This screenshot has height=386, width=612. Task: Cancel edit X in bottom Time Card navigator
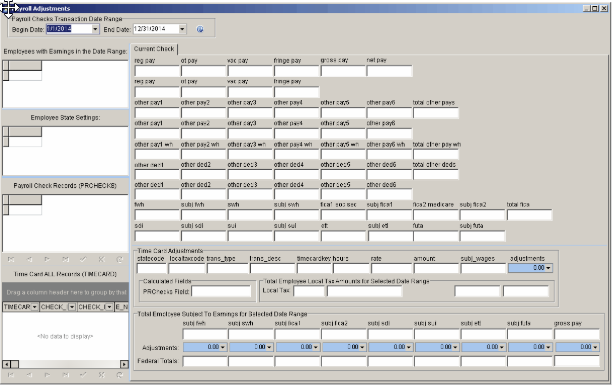(101, 375)
